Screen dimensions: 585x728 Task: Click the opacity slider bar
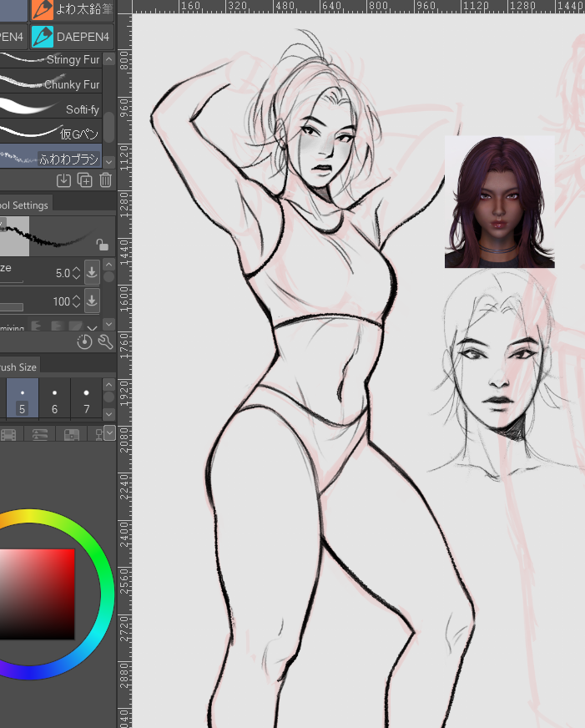point(12,307)
